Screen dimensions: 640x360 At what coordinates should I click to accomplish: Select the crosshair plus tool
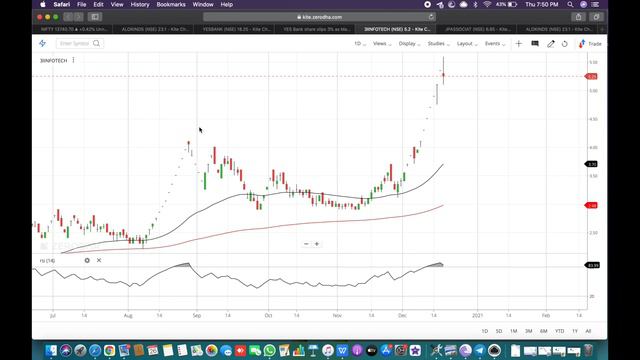tap(518, 44)
